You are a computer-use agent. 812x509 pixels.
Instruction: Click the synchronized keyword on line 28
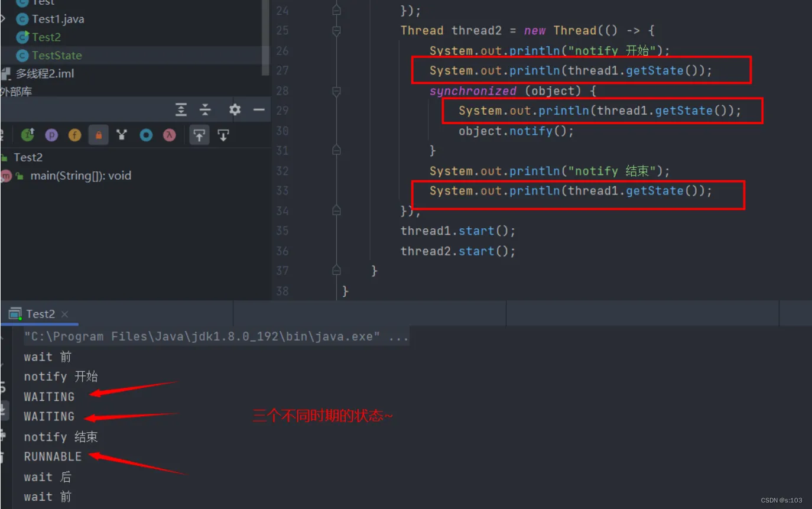[x=473, y=91]
